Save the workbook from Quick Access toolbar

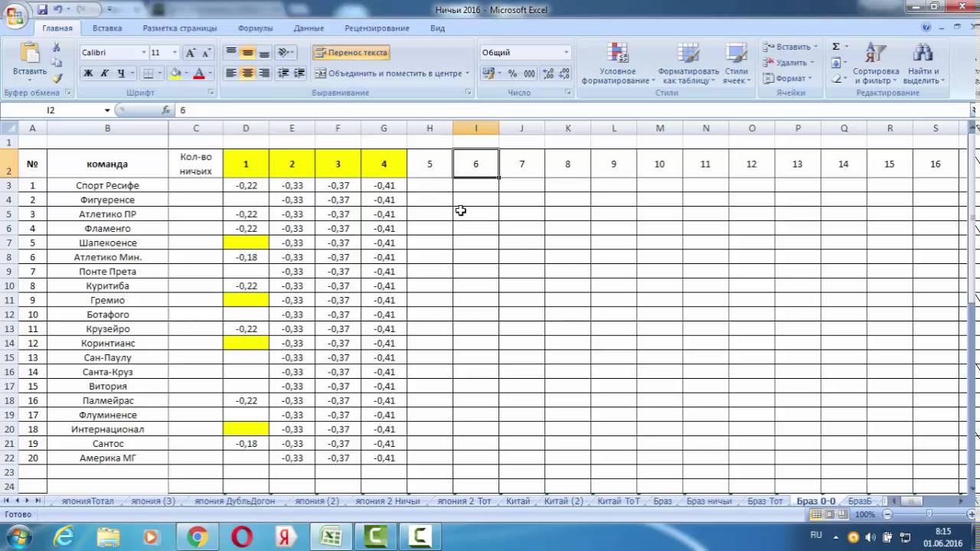click(42, 9)
